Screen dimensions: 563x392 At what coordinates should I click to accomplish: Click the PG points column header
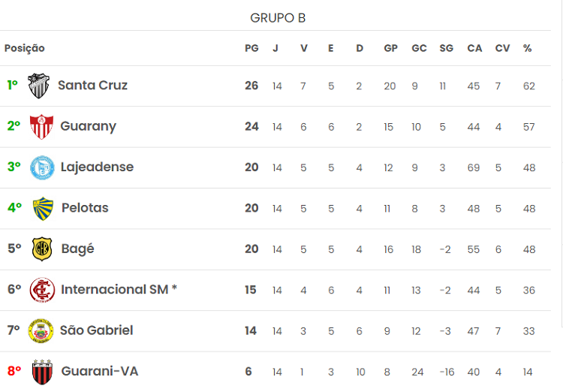coord(251,48)
